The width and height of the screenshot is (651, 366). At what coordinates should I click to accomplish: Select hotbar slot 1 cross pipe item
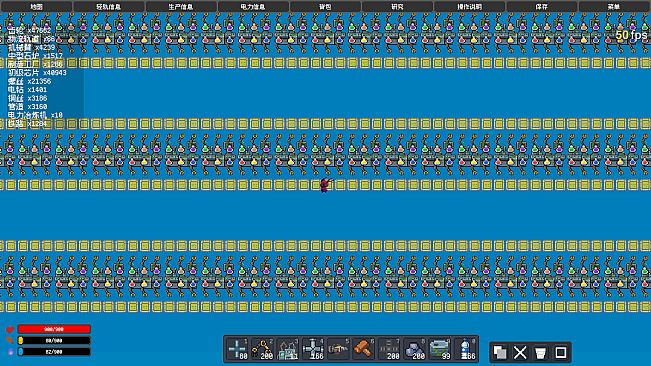coord(237,349)
